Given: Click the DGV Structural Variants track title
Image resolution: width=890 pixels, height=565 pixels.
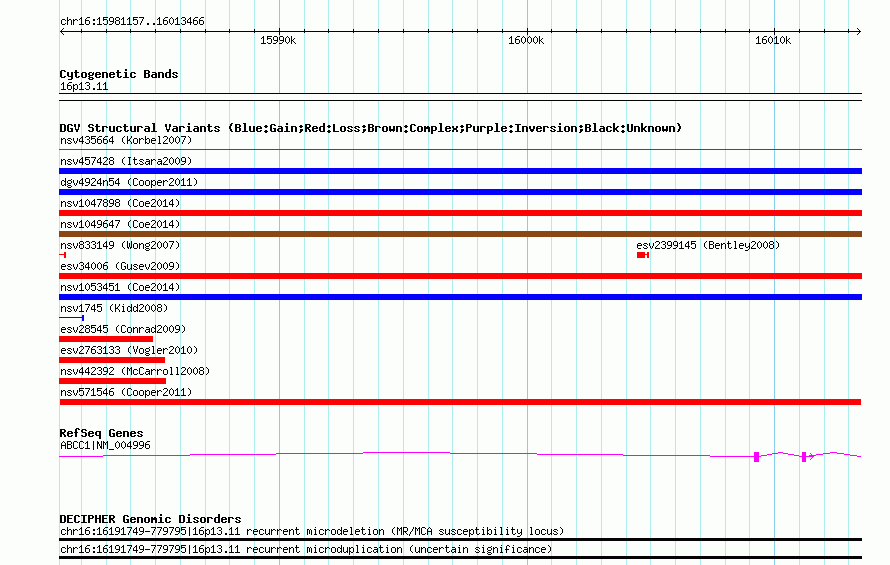Looking at the screenshot, I should (x=370, y=128).
